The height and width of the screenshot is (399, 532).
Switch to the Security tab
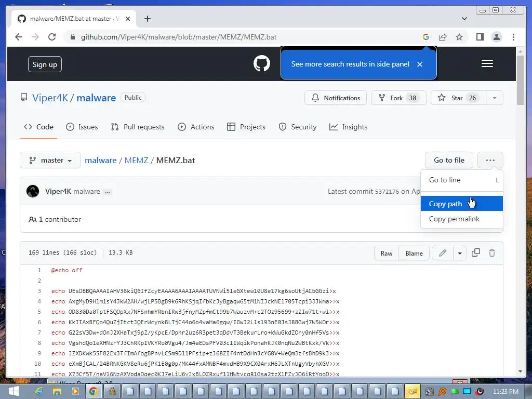(x=297, y=127)
